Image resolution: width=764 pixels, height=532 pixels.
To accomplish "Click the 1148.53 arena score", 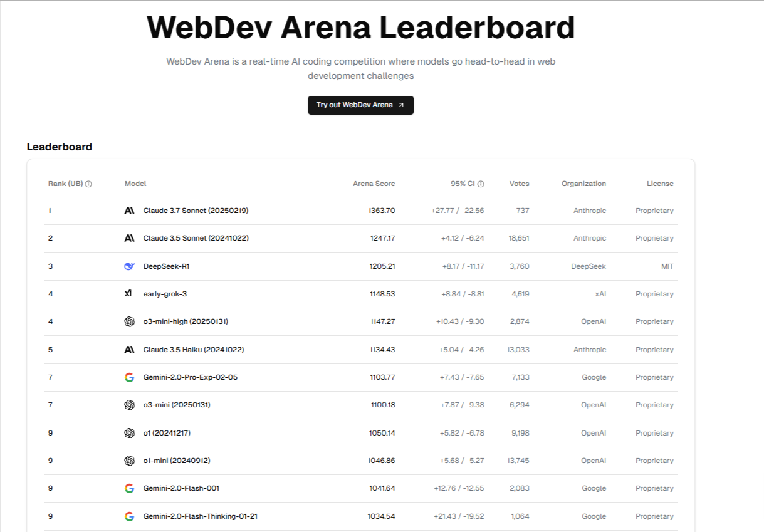I will click(x=382, y=294).
